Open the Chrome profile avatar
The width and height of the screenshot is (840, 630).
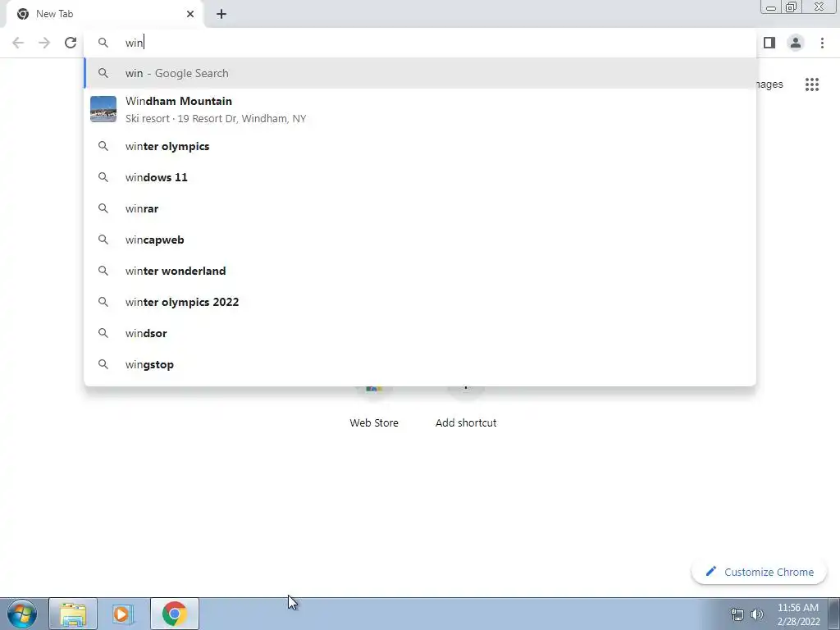796,43
